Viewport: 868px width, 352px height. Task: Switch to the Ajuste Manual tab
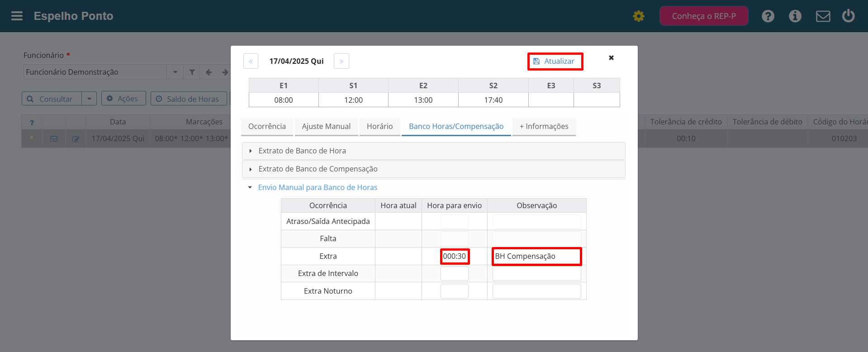326,127
